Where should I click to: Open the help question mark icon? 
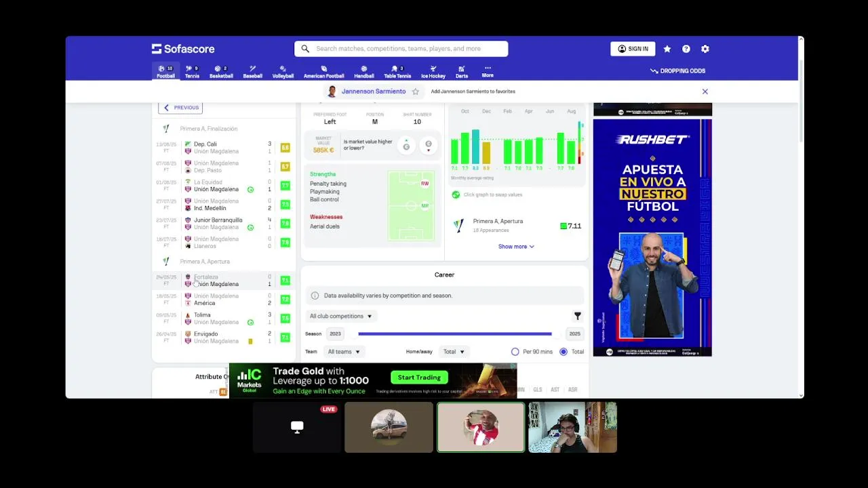pyautogui.click(x=686, y=49)
